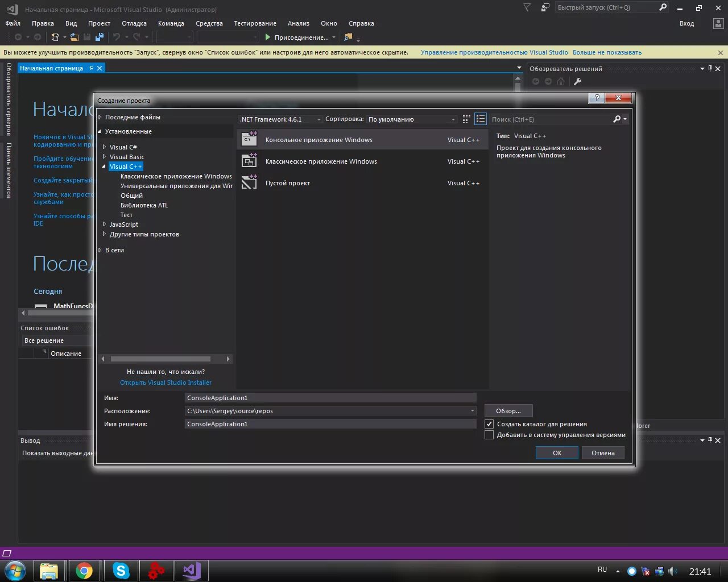Click the Navigate Backward toolbar arrow
Viewport: 728px width, 582px height.
[x=18, y=37]
